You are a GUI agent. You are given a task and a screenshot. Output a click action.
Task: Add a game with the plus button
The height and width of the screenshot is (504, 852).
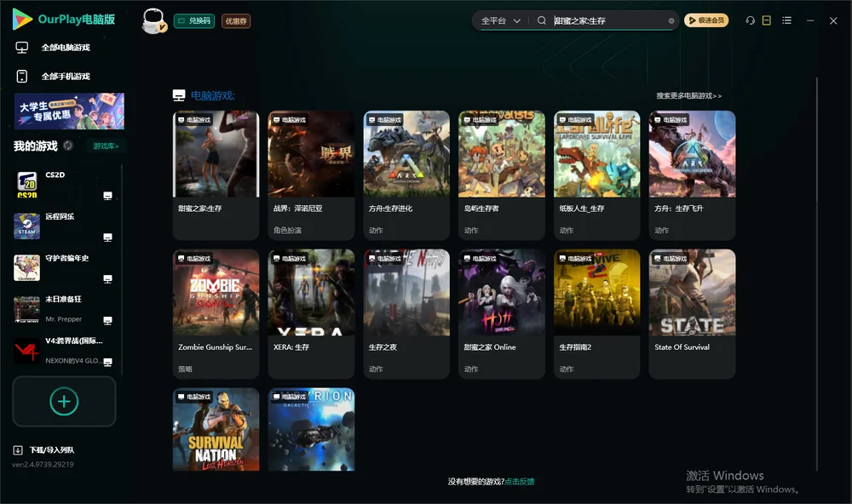pos(64,401)
